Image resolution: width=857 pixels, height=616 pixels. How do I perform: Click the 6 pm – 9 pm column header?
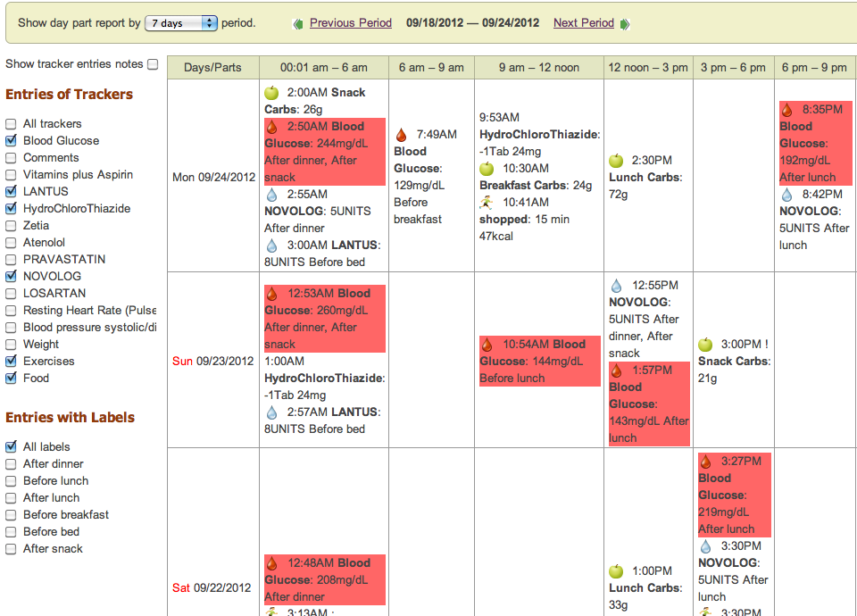pyautogui.click(x=814, y=67)
